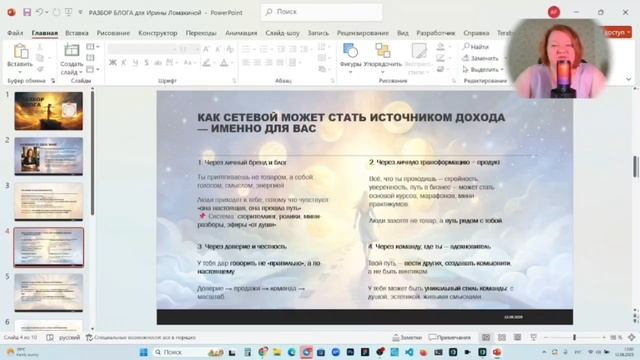Open Reading view icon in status bar
The height and width of the screenshot is (360, 640).
(x=518, y=338)
